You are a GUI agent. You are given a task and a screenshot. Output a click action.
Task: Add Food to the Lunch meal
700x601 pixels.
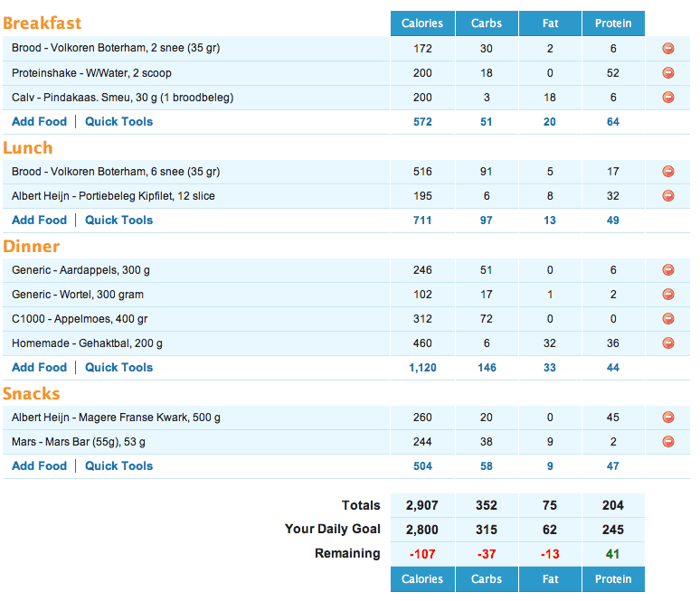pyautogui.click(x=40, y=221)
